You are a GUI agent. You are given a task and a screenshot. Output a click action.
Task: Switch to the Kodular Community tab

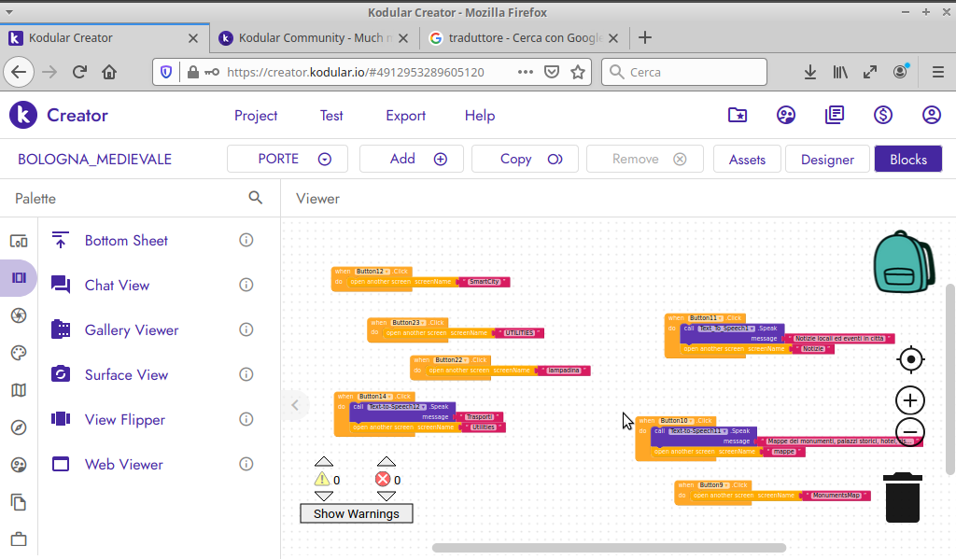(315, 37)
